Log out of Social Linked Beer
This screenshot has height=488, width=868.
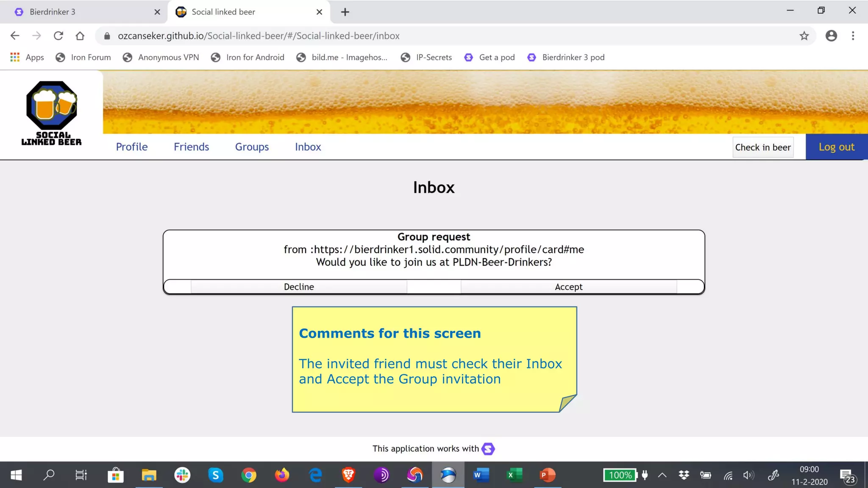[x=837, y=147]
